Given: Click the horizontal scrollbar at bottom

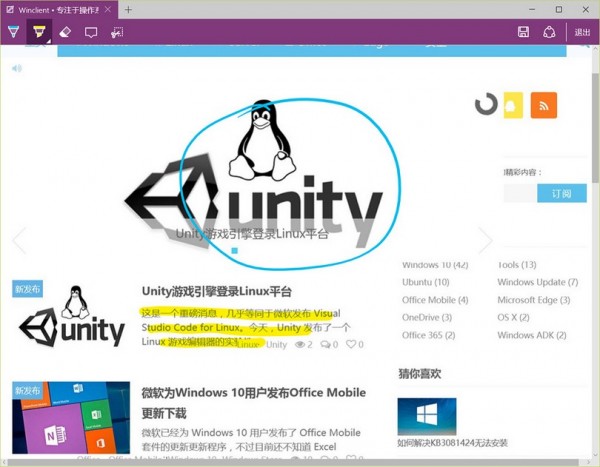Looking at the screenshot, I should 293,463.
